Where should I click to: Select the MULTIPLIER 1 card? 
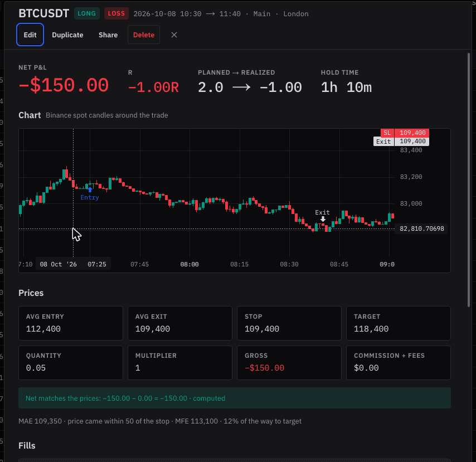(180, 363)
